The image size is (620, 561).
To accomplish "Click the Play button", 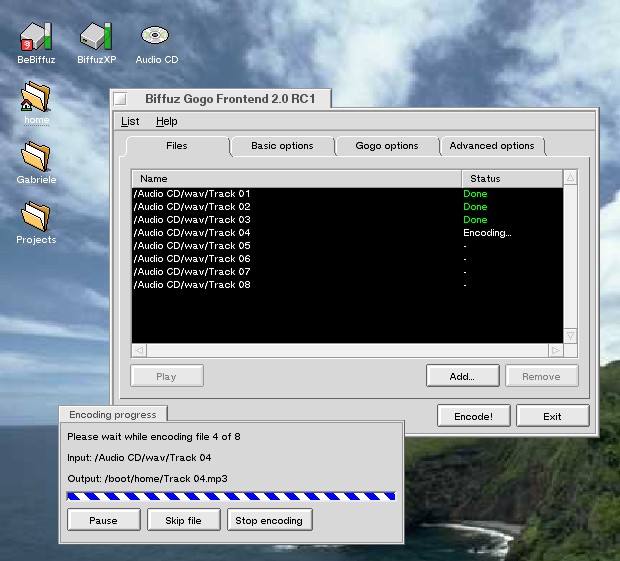I will pos(166,376).
